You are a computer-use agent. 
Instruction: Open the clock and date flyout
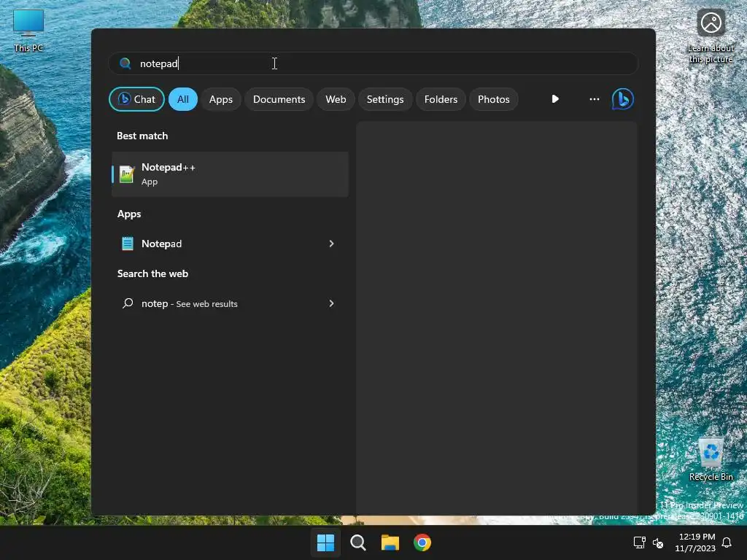tap(695, 542)
